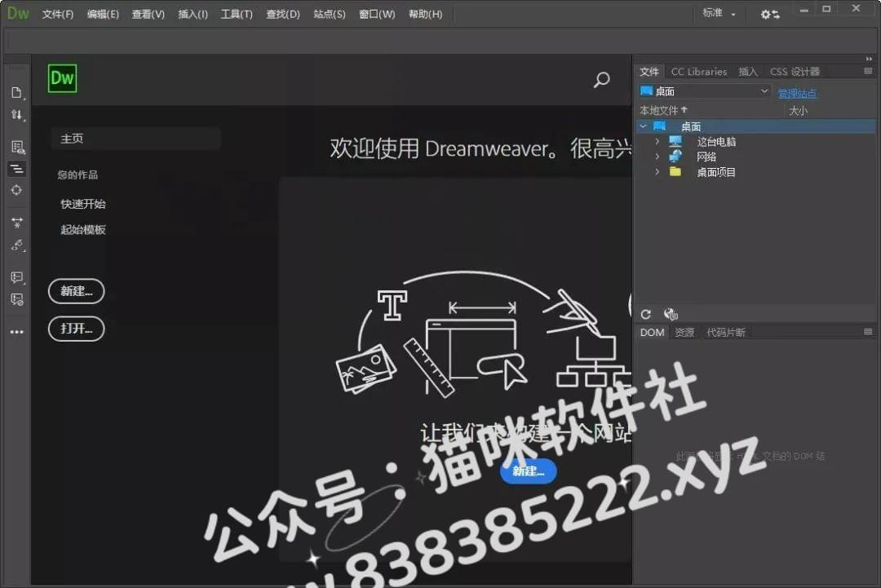Click the globe connect icon beside refresh
The image size is (881, 588).
(671, 314)
